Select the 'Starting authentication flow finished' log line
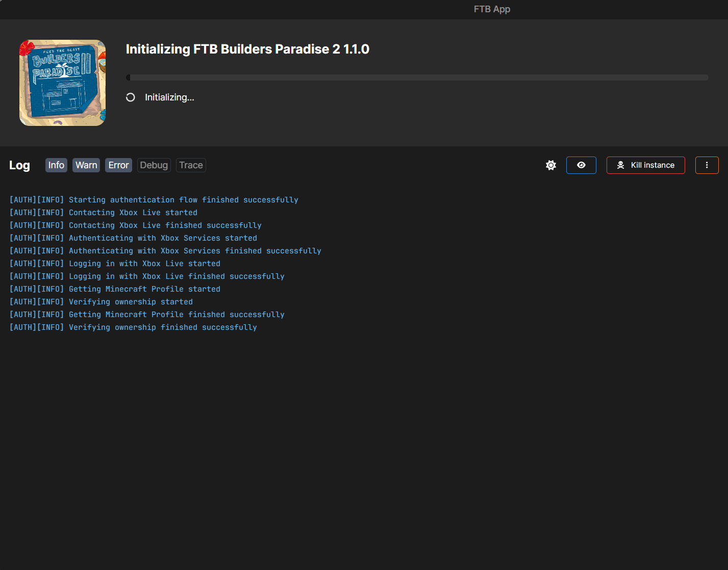Screen dimensions: 728x570 (x=154, y=200)
